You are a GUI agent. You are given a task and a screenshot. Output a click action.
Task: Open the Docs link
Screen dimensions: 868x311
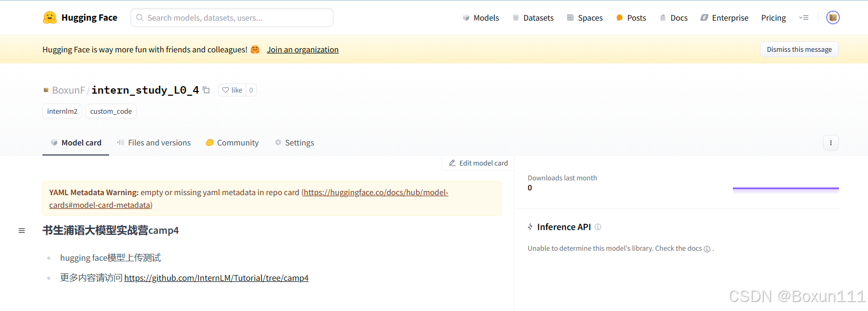pyautogui.click(x=673, y=17)
